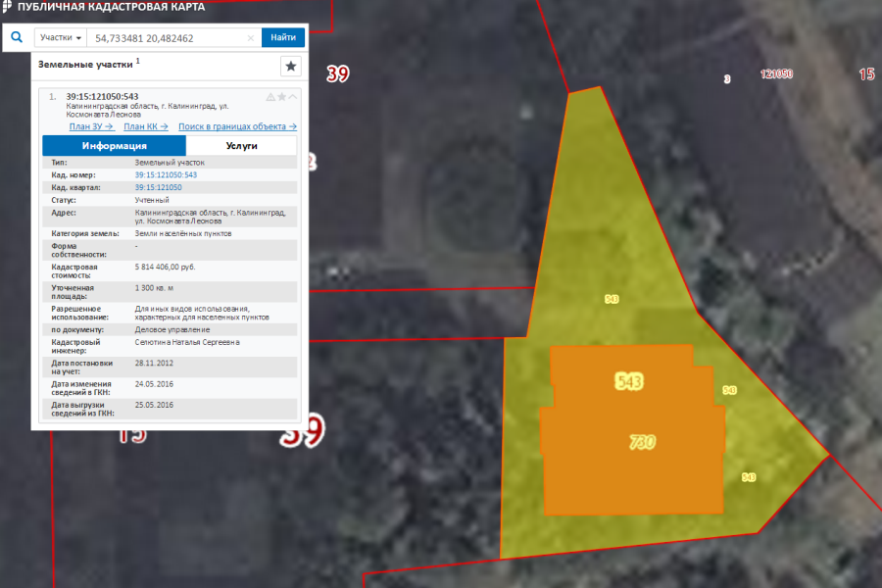Screen dimensions: 882x588
Task: Add parcel 39:15:121050:543 to favorites star
Action: (x=281, y=96)
